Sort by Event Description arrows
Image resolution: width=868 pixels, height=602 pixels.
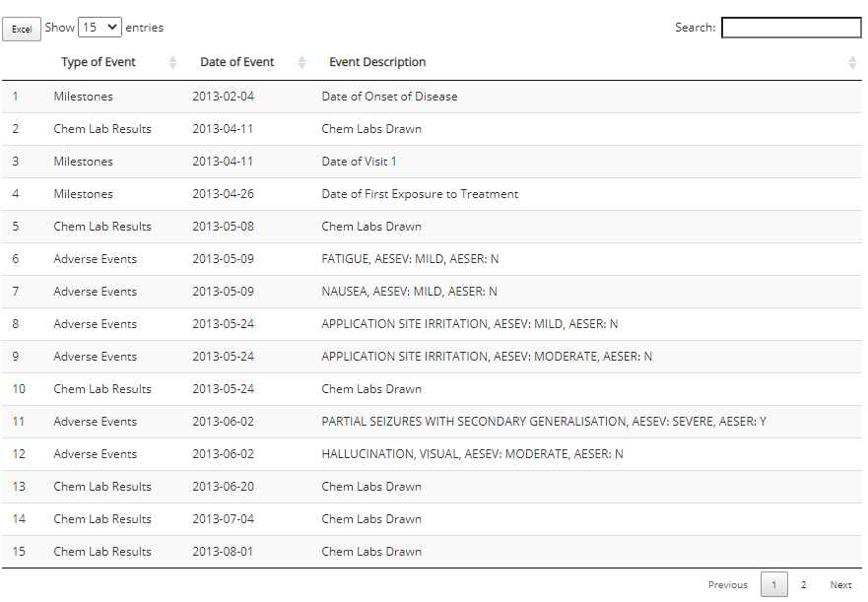click(x=852, y=63)
